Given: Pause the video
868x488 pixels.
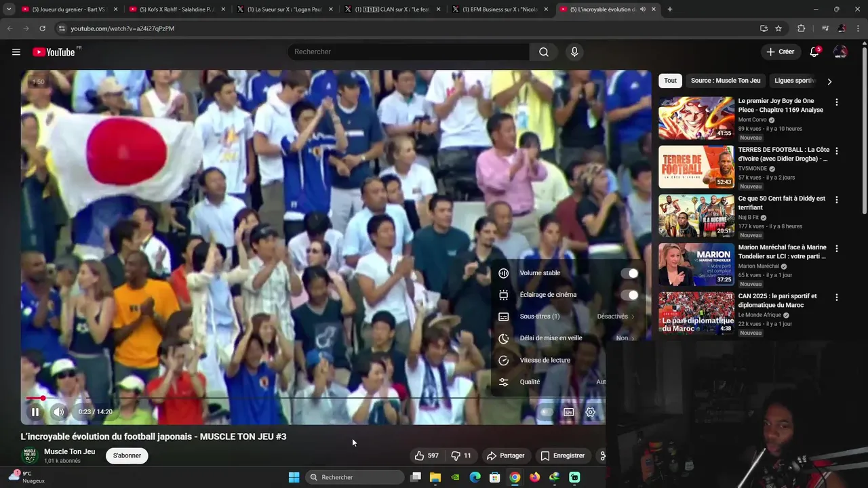Looking at the screenshot, I should tap(35, 412).
